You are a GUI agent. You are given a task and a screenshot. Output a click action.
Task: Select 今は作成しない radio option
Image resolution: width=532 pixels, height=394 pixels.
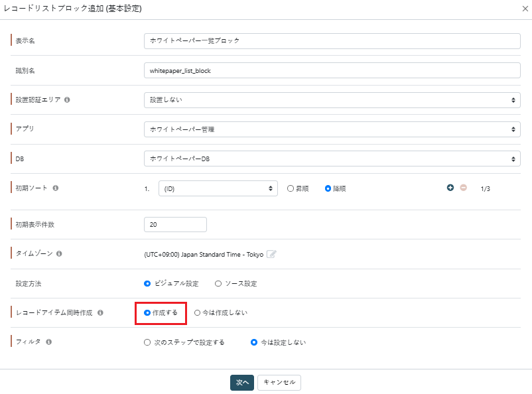197,312
